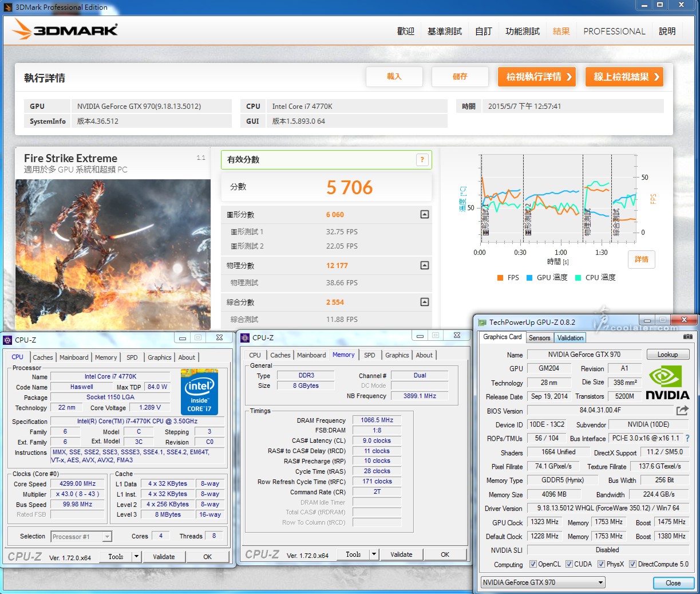700x594 pixels.
Task: Open Caches tab in CPU-Z CPU window
Action: 43,357
